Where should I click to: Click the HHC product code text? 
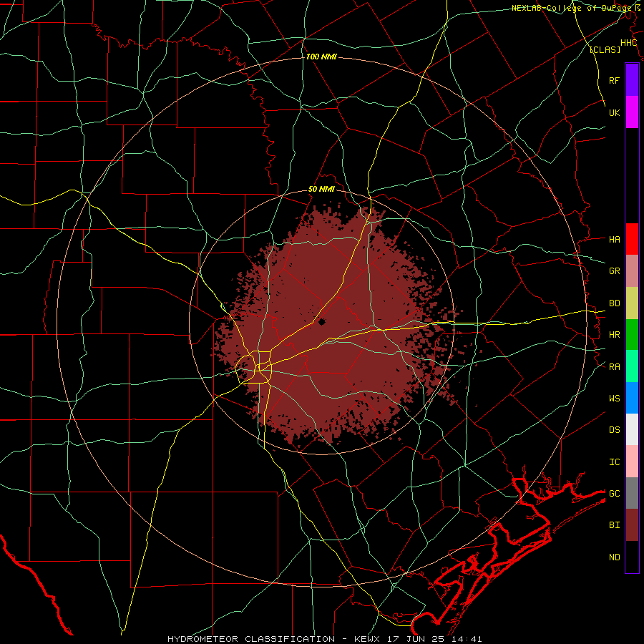(628, 43)
